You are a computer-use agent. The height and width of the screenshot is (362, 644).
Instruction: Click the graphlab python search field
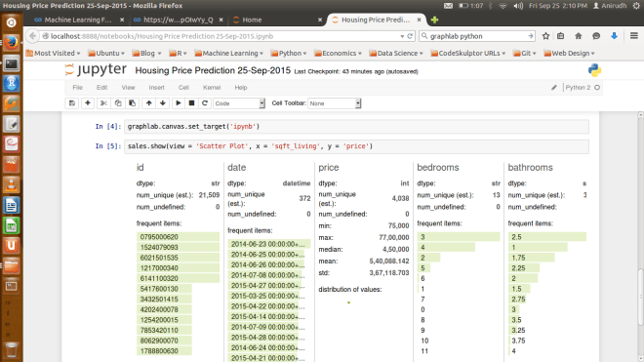(x=478, y=36)
